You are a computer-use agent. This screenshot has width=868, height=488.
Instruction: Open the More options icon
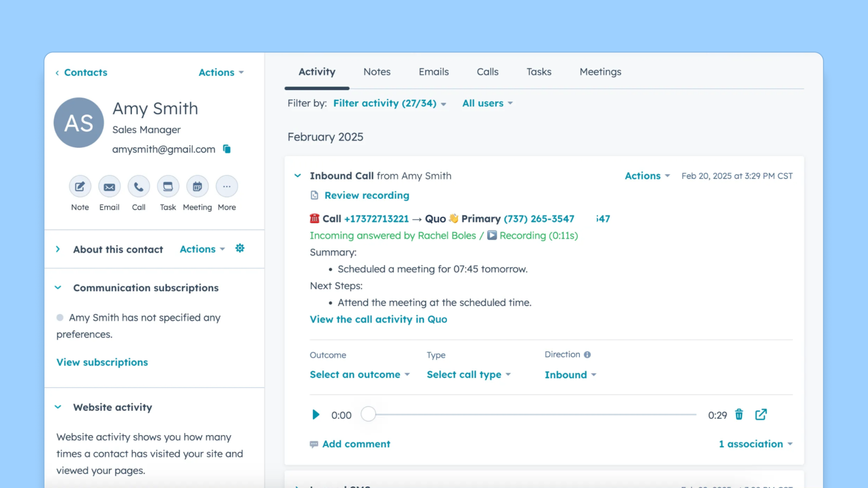[x=226, y=186]
